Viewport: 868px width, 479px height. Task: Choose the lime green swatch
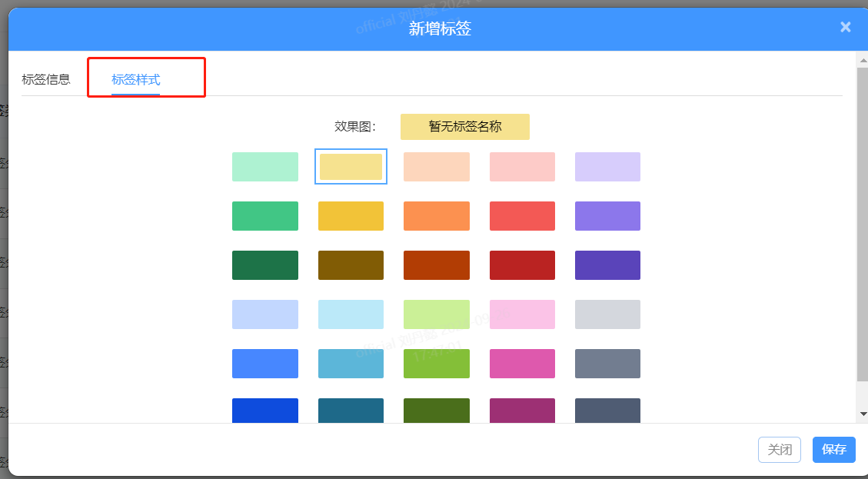click(436, 364)
